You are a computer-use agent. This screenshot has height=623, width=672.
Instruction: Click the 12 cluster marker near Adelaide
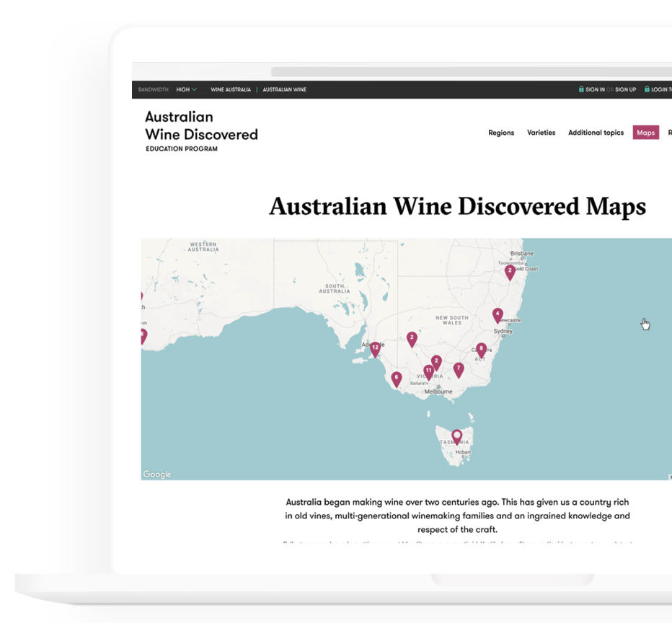pos(375,349)
